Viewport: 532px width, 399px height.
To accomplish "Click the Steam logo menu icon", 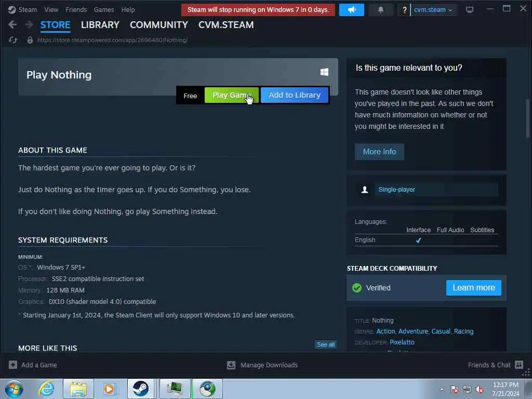I will click(12, 10).
